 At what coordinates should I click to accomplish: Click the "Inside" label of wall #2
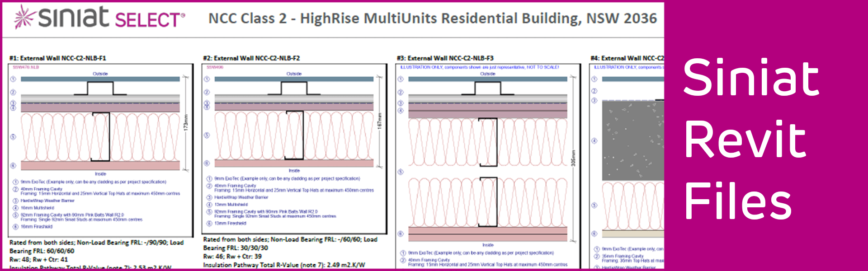pos(294,171)
